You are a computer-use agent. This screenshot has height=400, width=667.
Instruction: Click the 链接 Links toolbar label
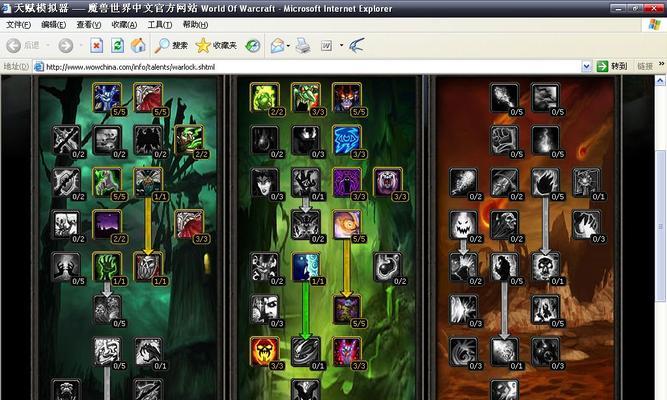pos(645,67)
